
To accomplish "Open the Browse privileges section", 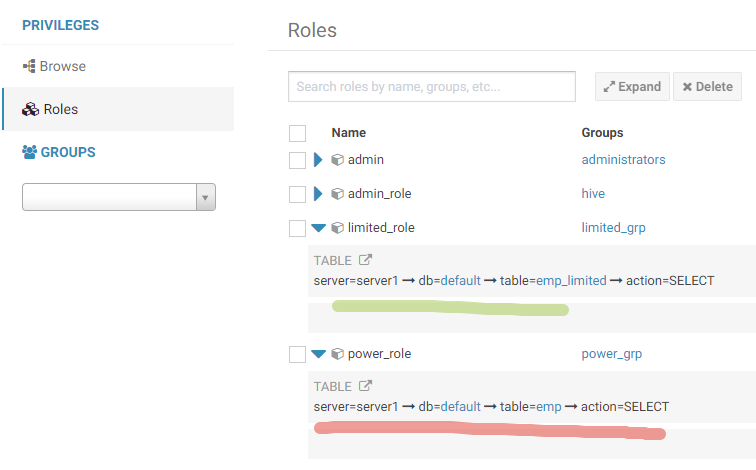I will point(62,67).
